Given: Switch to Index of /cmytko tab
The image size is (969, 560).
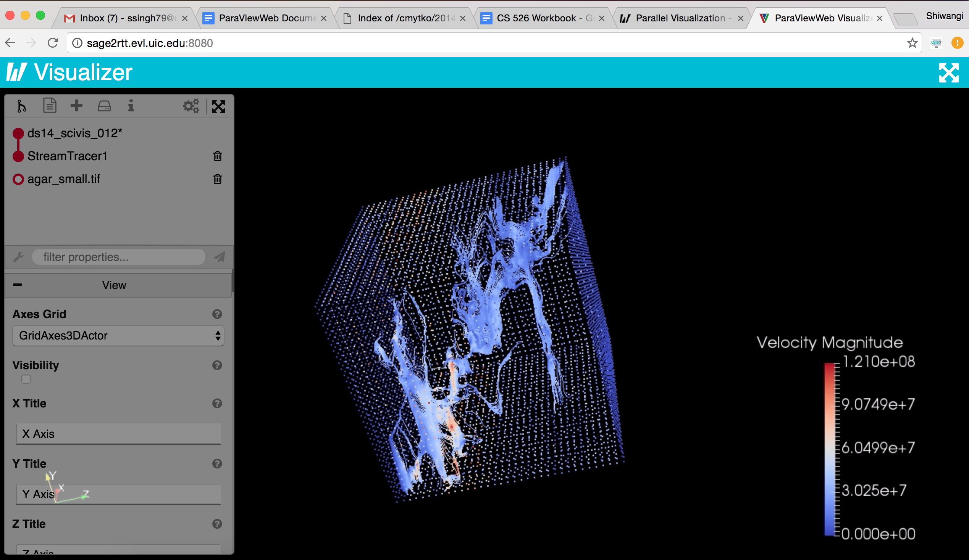Looking at the screenshot, I should pyautogui.click(x=404, y=18).
